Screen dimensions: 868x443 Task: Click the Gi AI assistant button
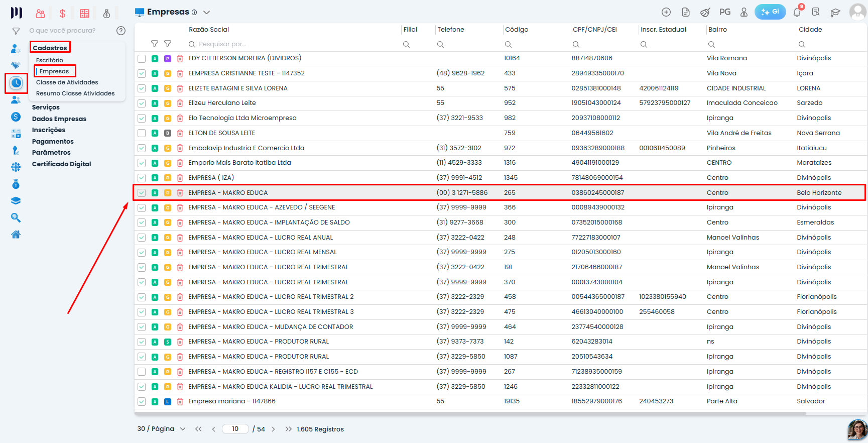click(770, 12)
